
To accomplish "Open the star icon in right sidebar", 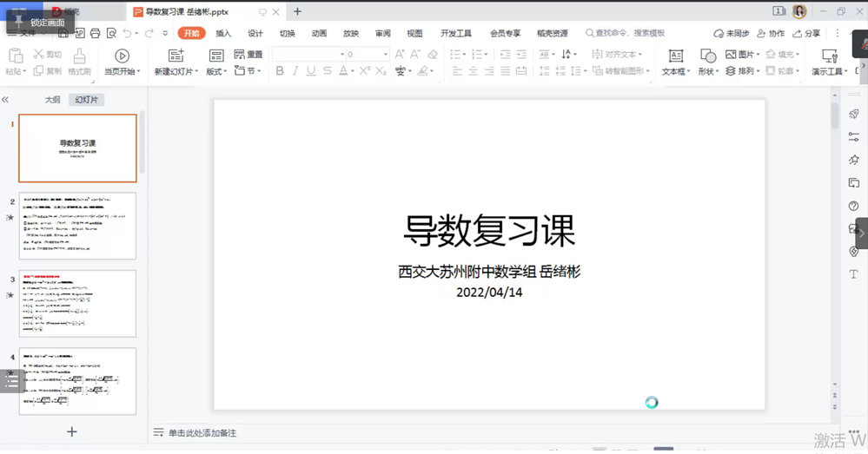I will click(853, 160).
